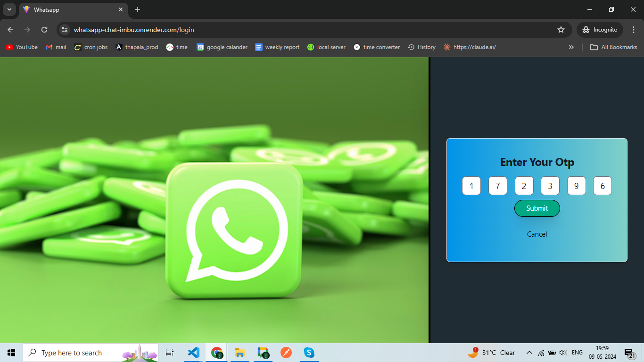Open the YouTube bookmark
The height and width of the screenshot is (362, 644).
click(22, 47)
